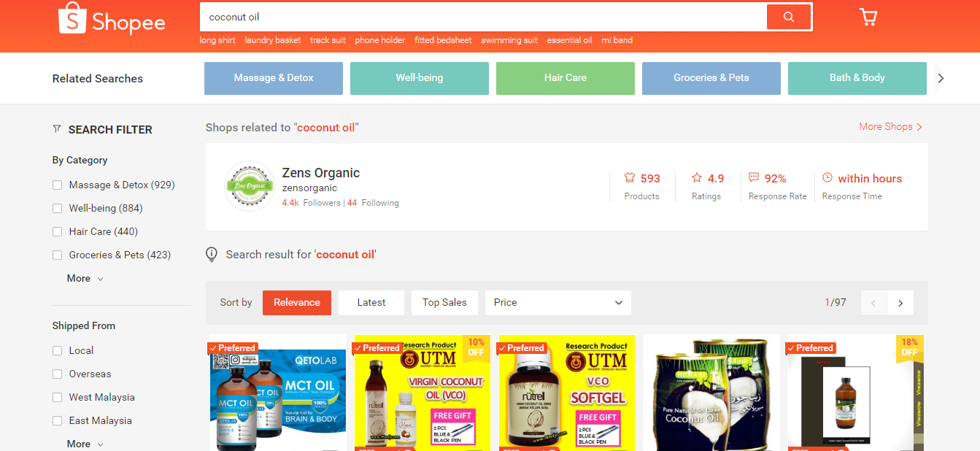Click the 44 Following text
Viewport: 980px width, 451px height.
pyautogui.click(x=373, y=203)
